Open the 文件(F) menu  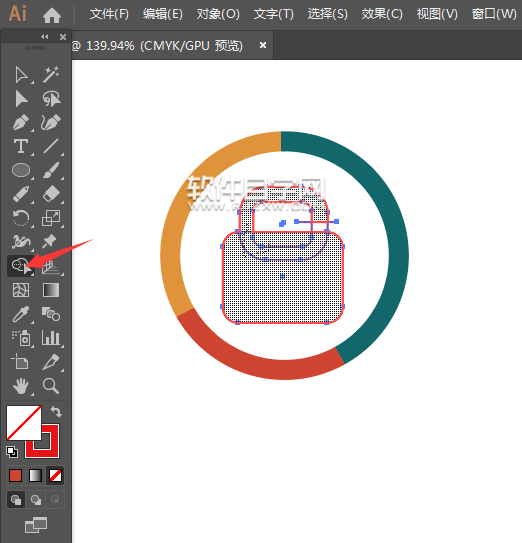pos(109,14)
